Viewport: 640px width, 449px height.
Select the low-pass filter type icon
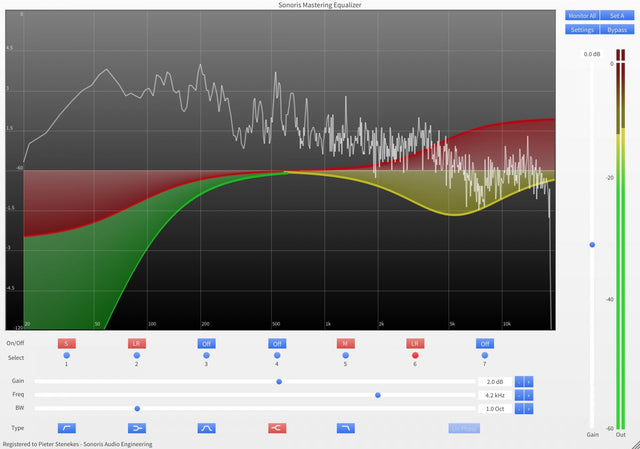[x=345, y=427]
